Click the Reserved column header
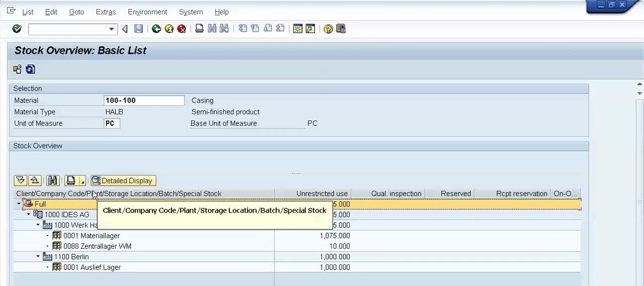The height and width of the screenshot is (286, 644). 449,193
